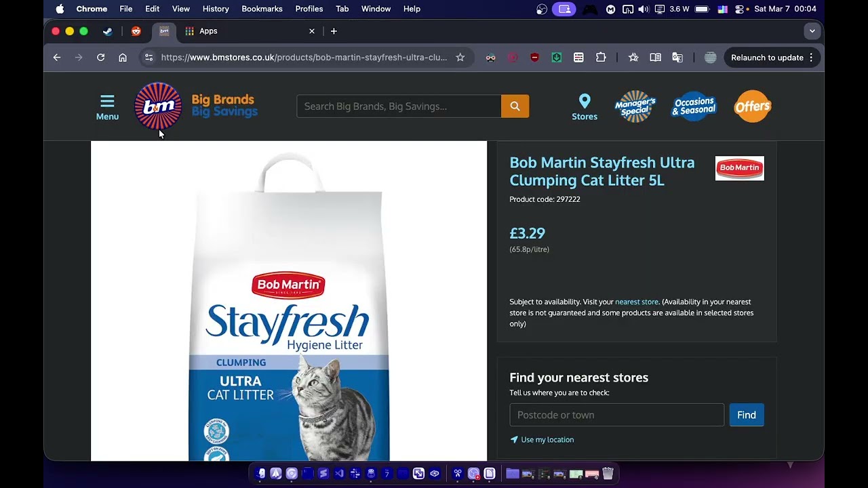The height and width of the screenshot is (488, 868).
Task: Click the date and time in menu bar
Action: (785, 9)
